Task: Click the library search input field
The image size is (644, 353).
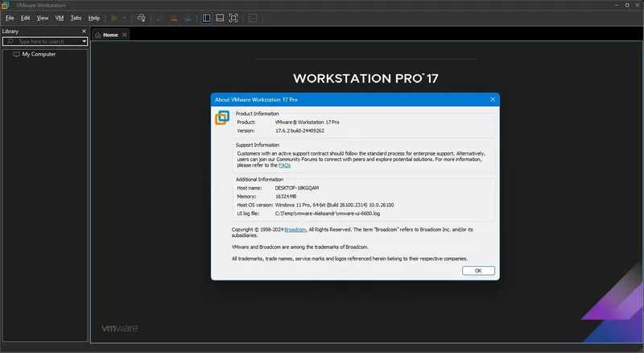Action: (x=43, y=42)
